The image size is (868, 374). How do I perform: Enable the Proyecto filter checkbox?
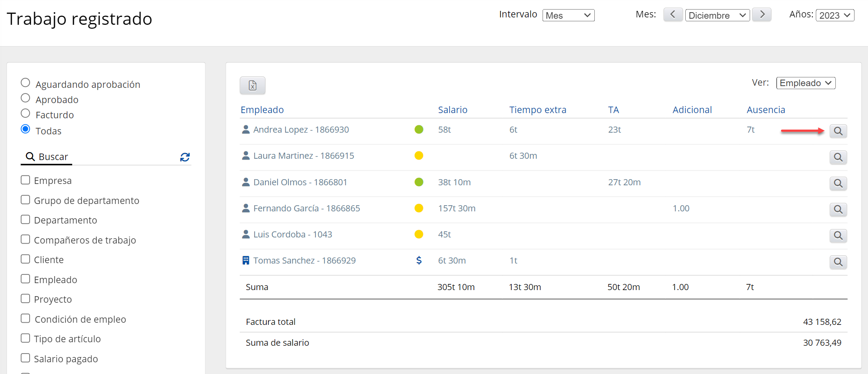[26, 299]
